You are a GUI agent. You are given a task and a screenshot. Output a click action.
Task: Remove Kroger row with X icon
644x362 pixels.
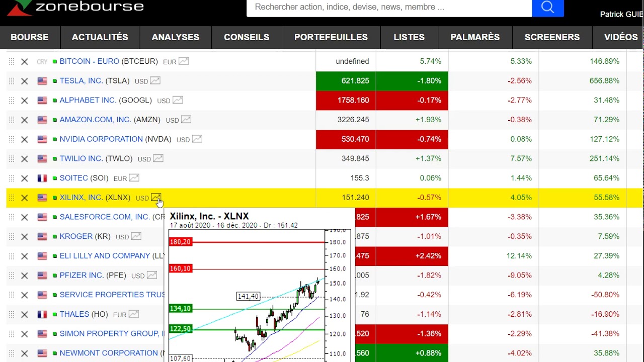(x=24, y=237)
